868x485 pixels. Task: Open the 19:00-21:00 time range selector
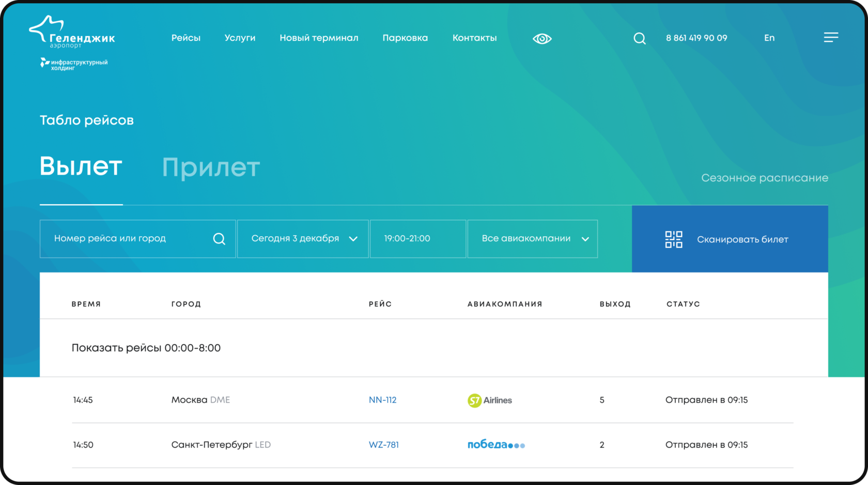pos(417,238)
